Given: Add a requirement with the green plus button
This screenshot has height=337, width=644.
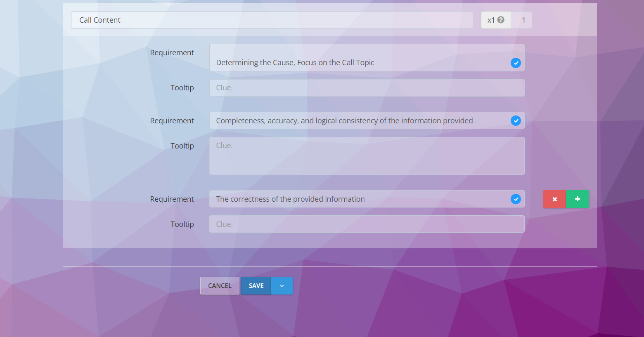Looking at the screenshot, I should pos(578,199).
